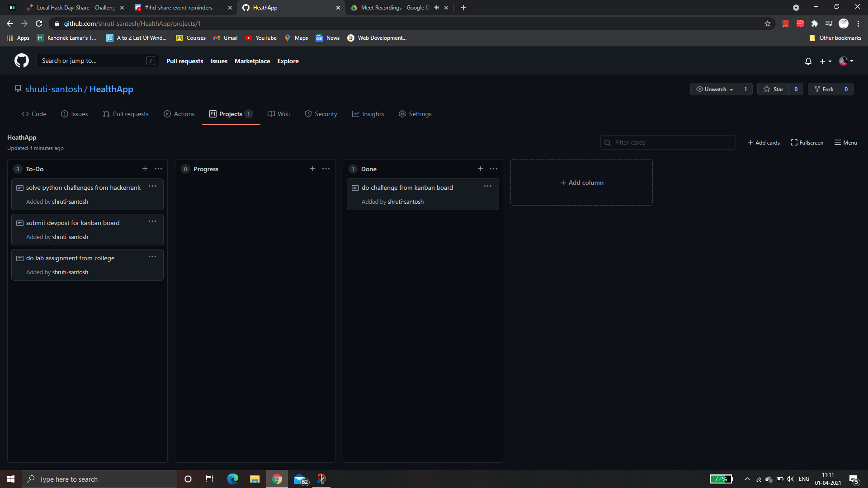Add a card to the To-Do column
The width and height of the screenshot is (868, 488).
coord(145,169)
